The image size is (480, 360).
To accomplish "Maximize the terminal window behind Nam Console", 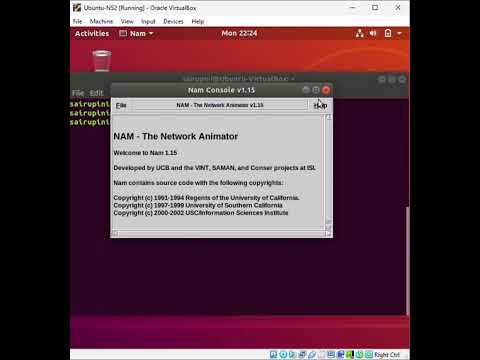I will click(392, 79).
